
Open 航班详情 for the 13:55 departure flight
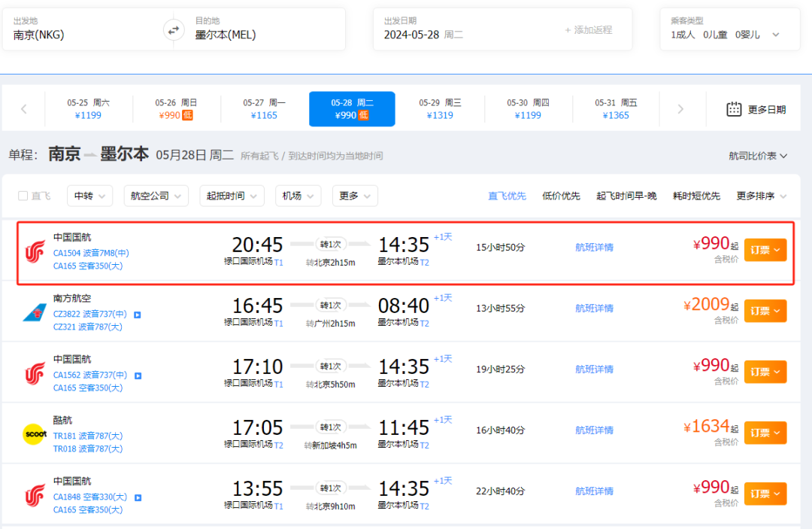(595, 491)
